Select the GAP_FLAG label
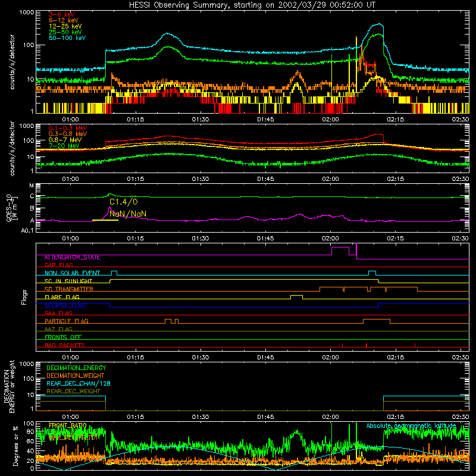Screen dimensions: 476x476 tap(58, 265)
